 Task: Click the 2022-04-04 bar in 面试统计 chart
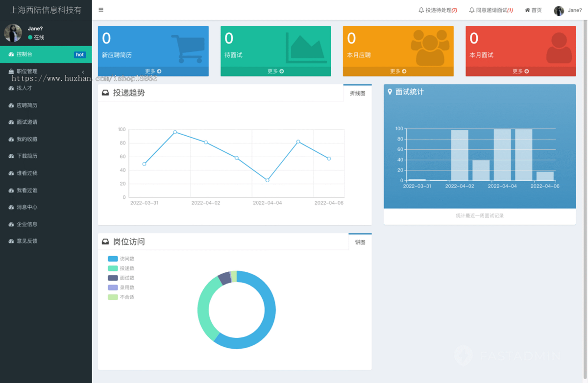(x=502, y=155)
